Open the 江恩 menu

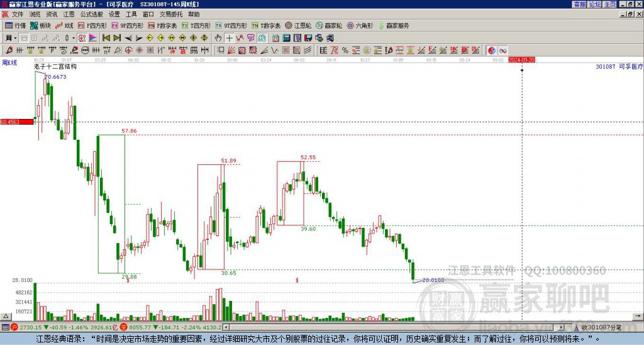pyautogui.click(x=69, y=14)
